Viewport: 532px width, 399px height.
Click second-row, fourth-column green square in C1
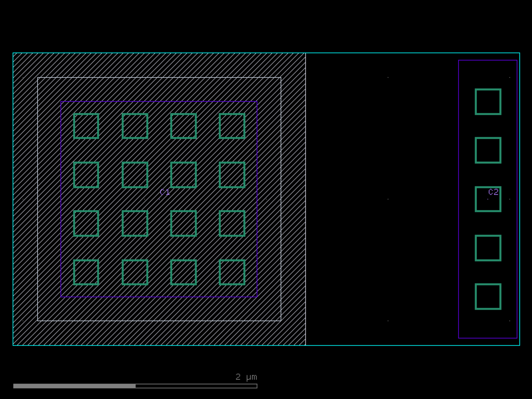coord(232,175)
